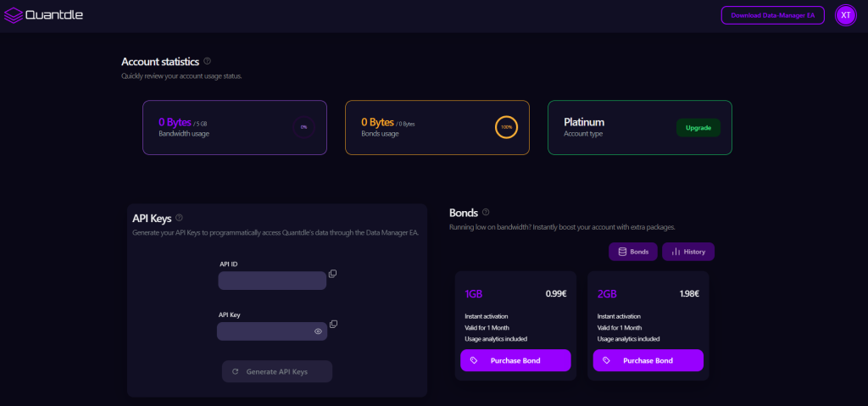Open the XT user avatar menu
The image size is (868, 406).
click(845, 15)
